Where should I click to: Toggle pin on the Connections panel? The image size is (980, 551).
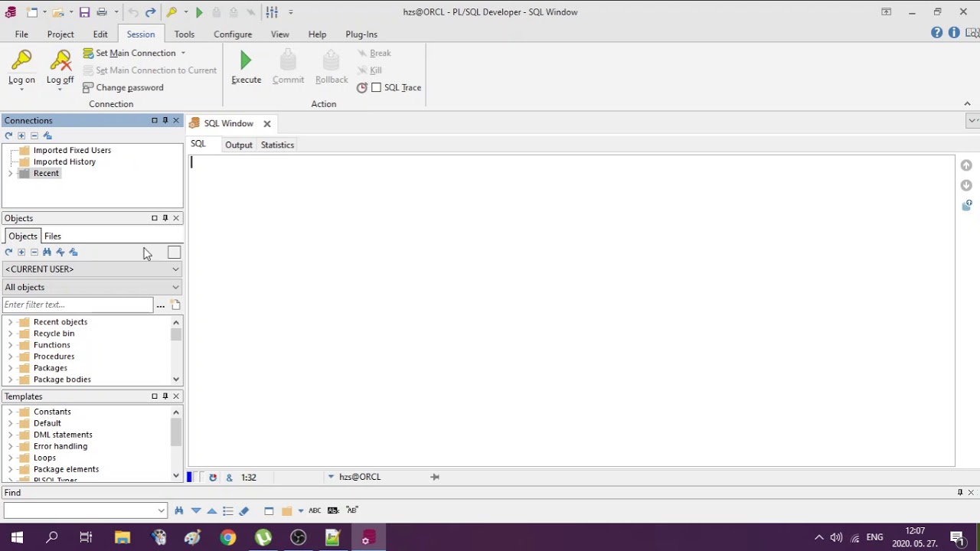[x=165, y=120]
